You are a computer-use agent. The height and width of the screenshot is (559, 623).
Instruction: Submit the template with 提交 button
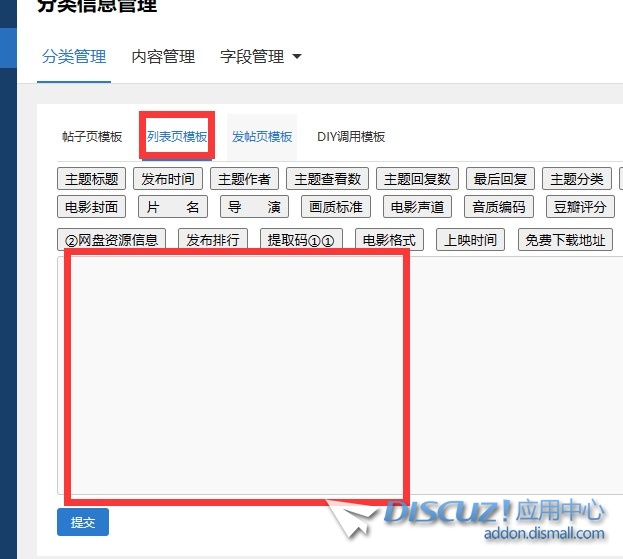coord(83,522)
